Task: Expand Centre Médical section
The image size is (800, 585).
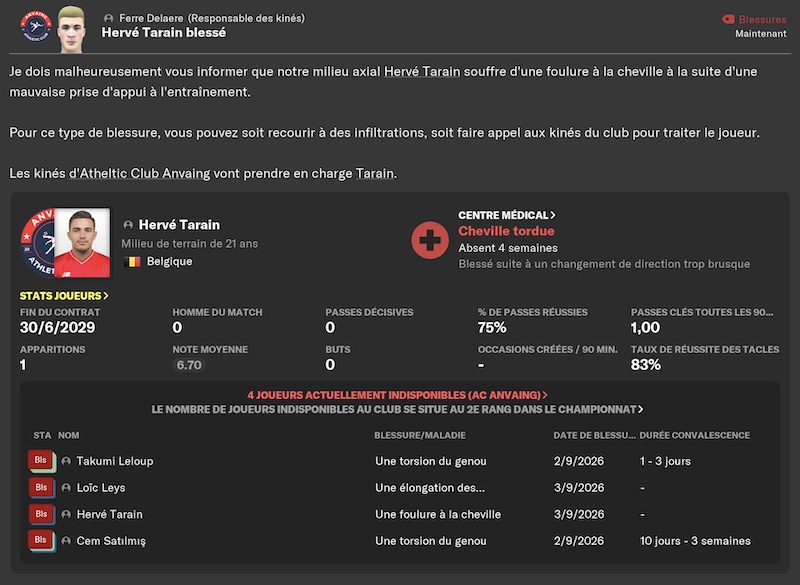Action: pyautogui.click(x=507, y=215)
